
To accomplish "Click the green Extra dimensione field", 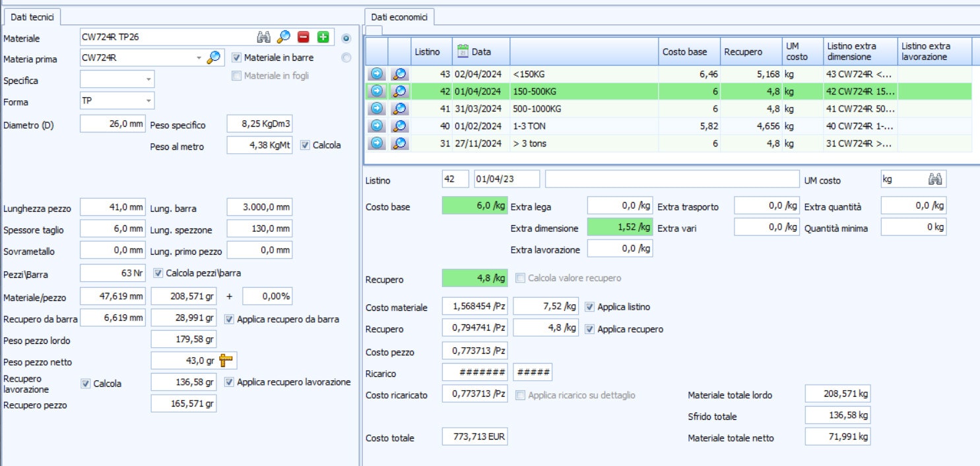I will [620, 228].
